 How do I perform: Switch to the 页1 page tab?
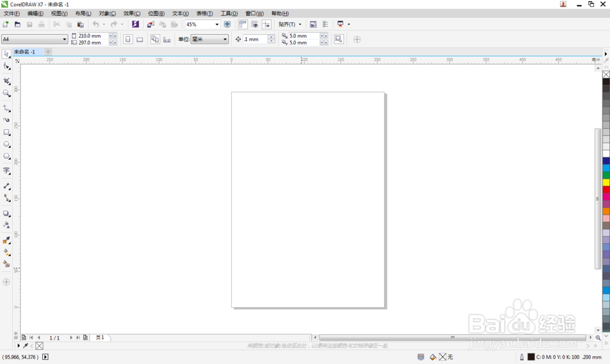[100, 337]
